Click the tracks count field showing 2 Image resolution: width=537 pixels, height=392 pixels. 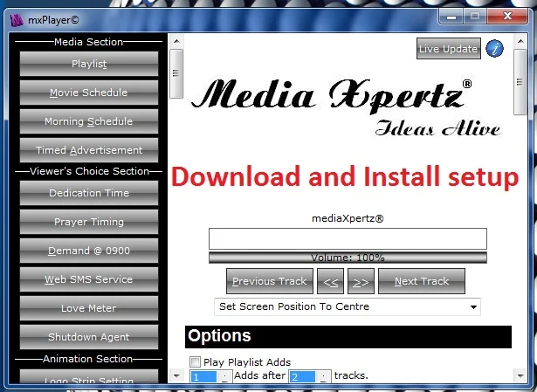(x=302, y=376)
